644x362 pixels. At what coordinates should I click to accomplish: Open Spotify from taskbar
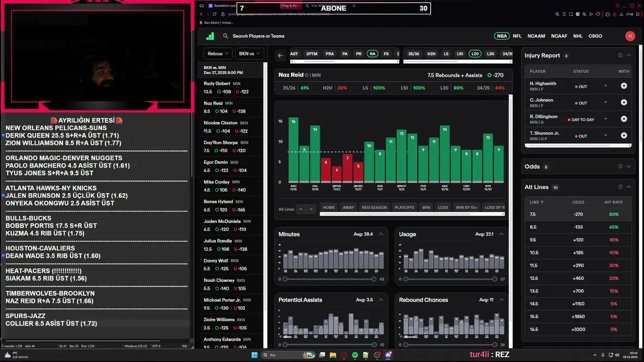coord(355,355)
